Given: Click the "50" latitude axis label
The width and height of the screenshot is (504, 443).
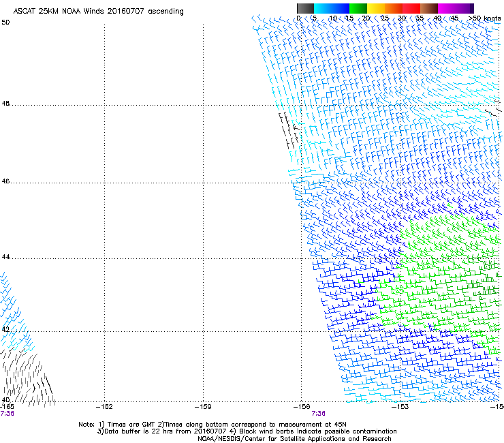Looking at the screenshot, I should [x=5, y=22].
